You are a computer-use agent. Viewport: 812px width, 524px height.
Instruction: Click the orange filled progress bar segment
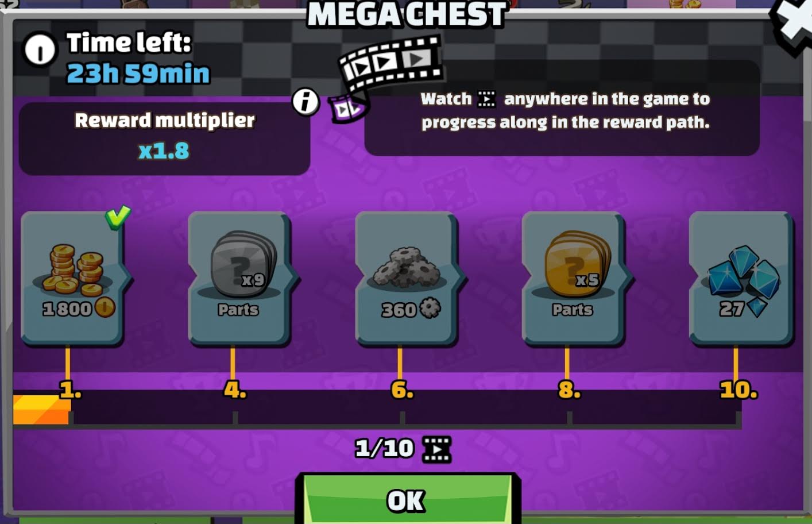click(42, 409)
